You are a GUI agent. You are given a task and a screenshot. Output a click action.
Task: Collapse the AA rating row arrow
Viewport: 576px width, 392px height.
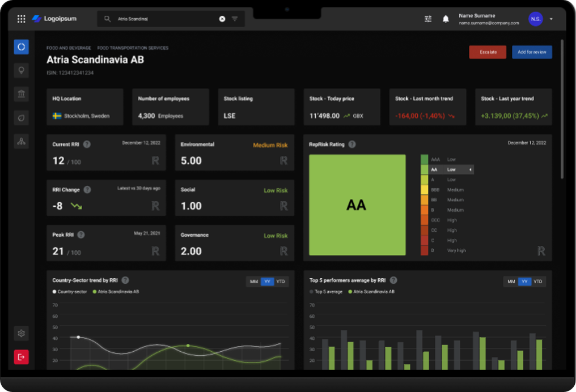(470, 169)
